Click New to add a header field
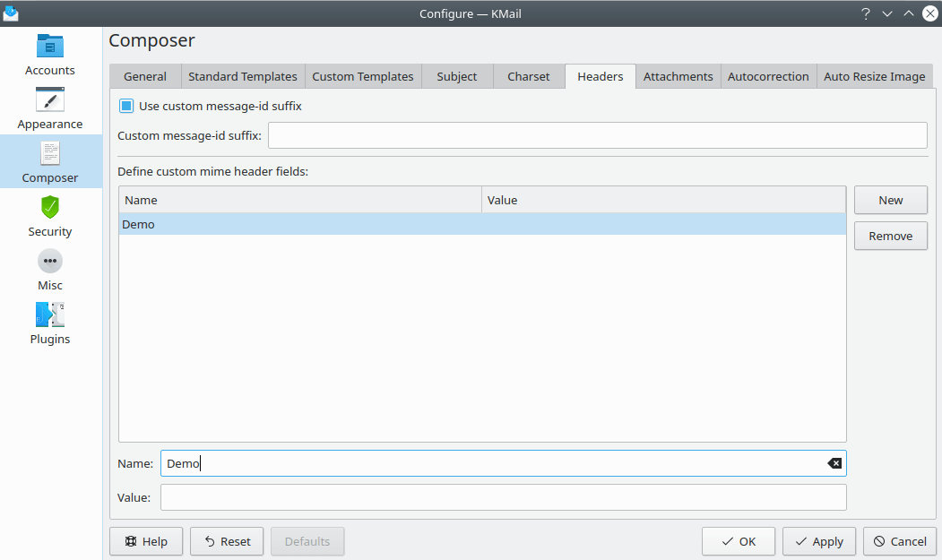Image resolution: width=942 pixels, height=560 pixels. click(890, 200)
